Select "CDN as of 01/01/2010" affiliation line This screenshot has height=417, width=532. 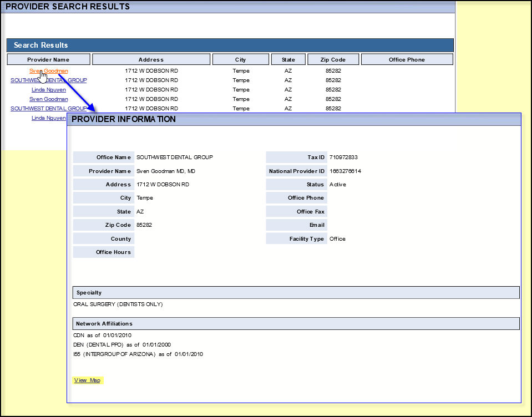tap(103, 335)
